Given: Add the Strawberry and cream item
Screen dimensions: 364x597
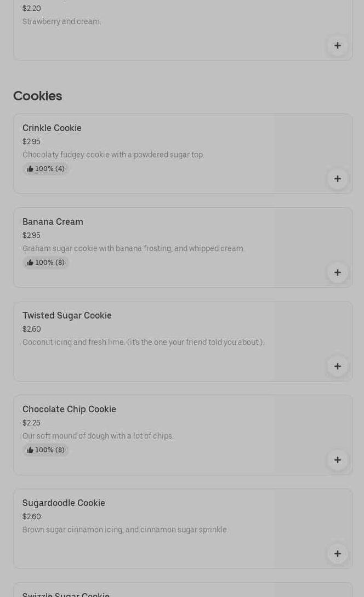Looking at the screenshot, I should 337,46.
